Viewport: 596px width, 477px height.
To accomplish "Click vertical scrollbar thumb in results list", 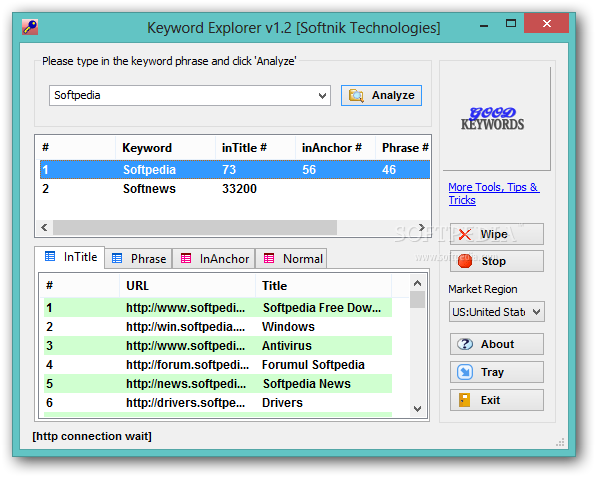I will 417,300.
